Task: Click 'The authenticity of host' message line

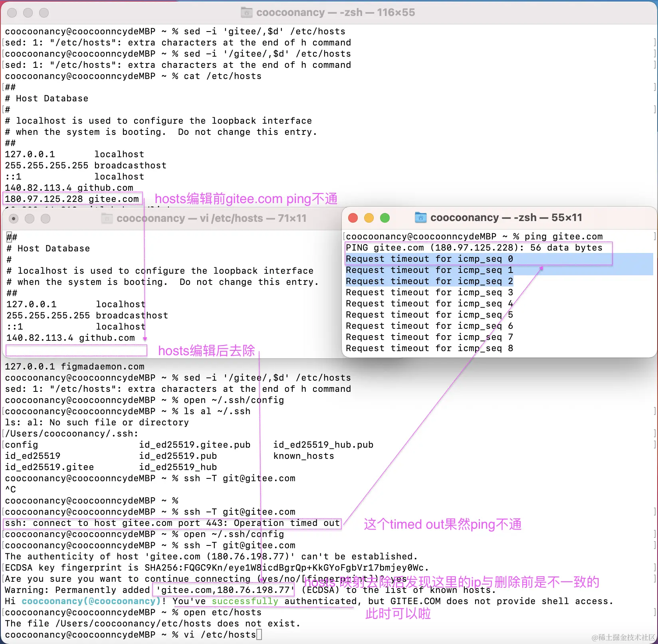Action: (211, 557)
